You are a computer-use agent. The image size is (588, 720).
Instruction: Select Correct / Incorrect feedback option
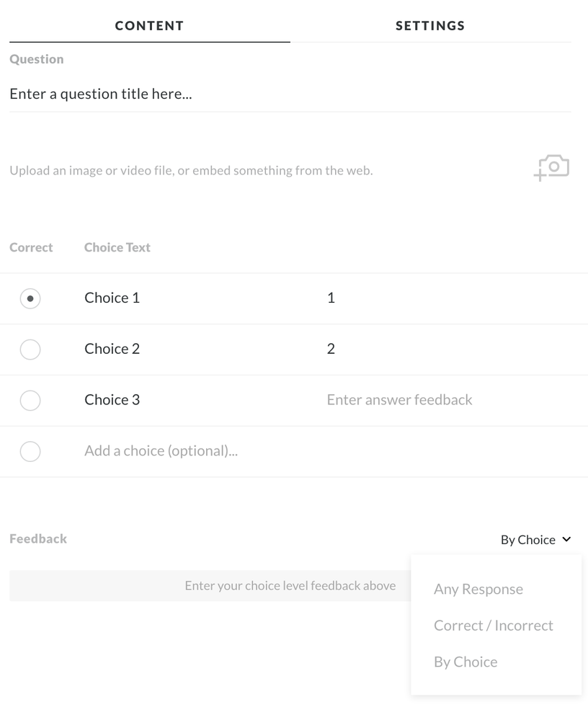pos(494,626)
